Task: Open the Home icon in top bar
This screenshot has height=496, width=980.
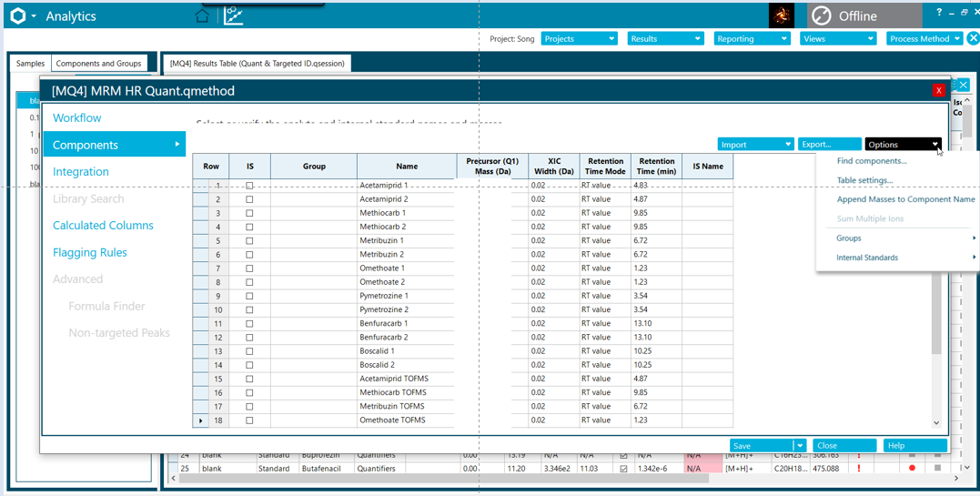Action: click(x=202, y=16)
